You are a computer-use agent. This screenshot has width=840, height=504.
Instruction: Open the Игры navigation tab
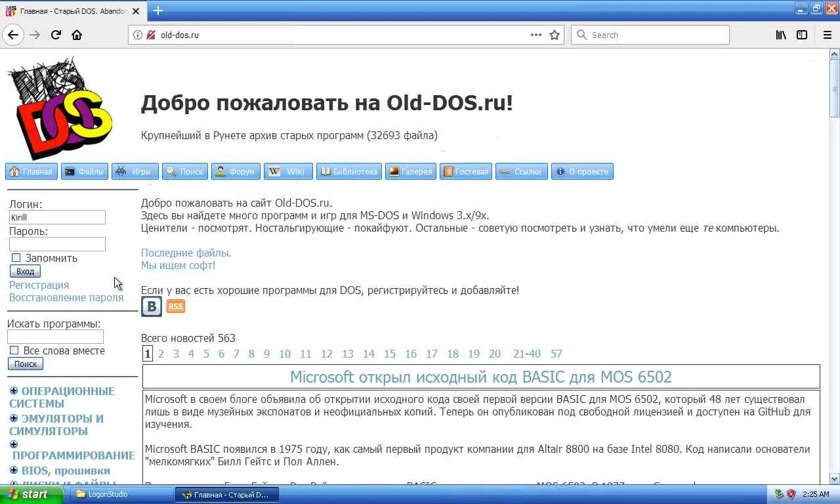tap(135, 171)
